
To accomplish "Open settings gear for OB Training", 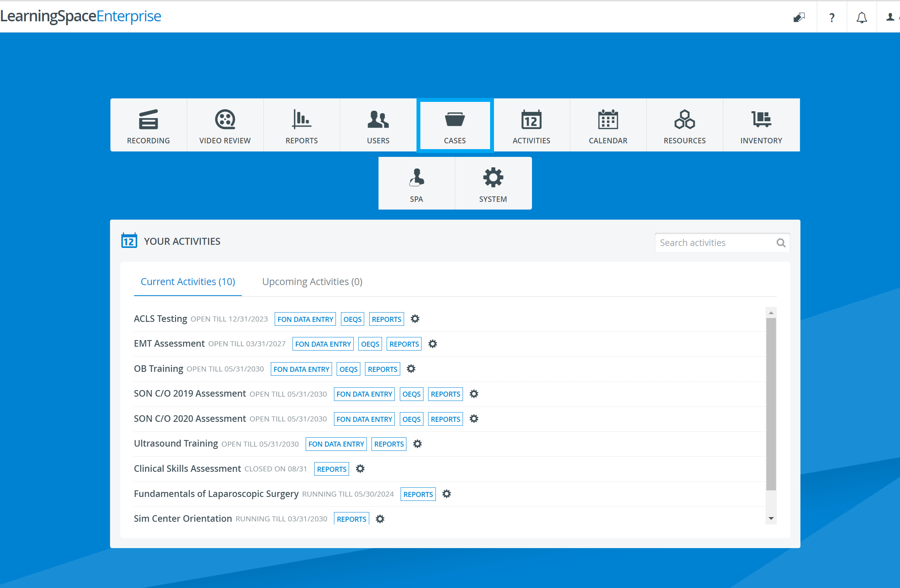I will (411, 369).
